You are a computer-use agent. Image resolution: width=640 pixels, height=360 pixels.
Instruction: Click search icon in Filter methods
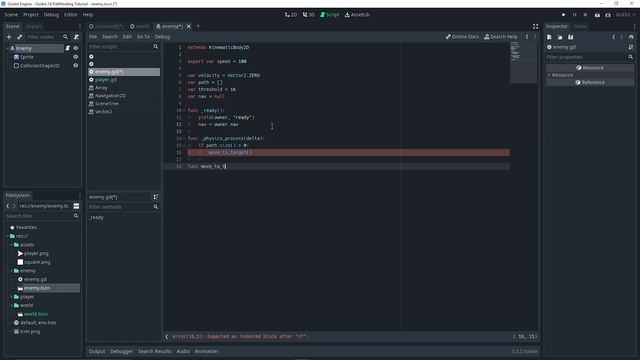156,207
